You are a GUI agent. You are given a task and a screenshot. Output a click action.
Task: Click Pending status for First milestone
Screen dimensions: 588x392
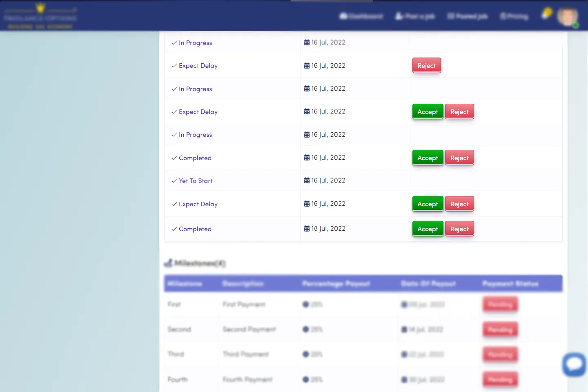(500, 305)
